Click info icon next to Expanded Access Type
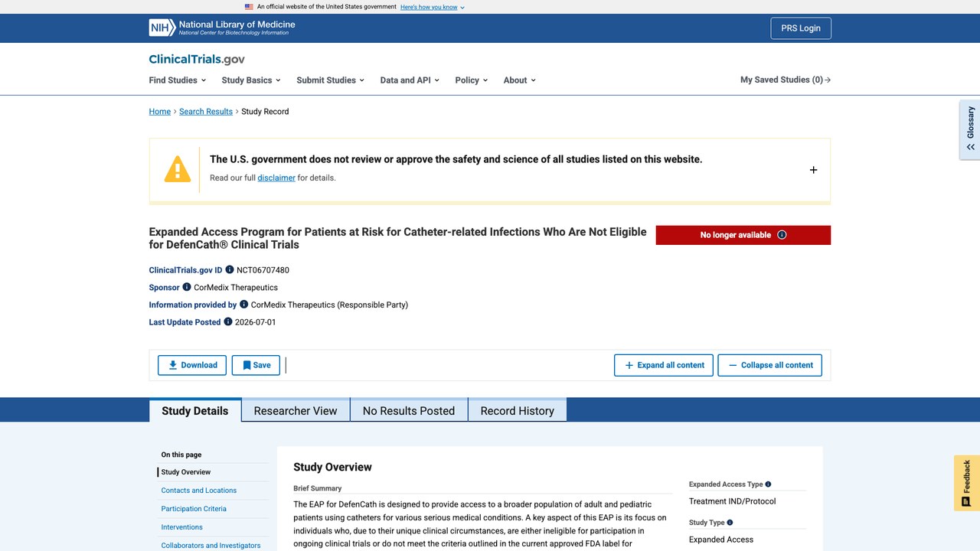The width and height of the screenshot is (980, 551). coord(768,484)
